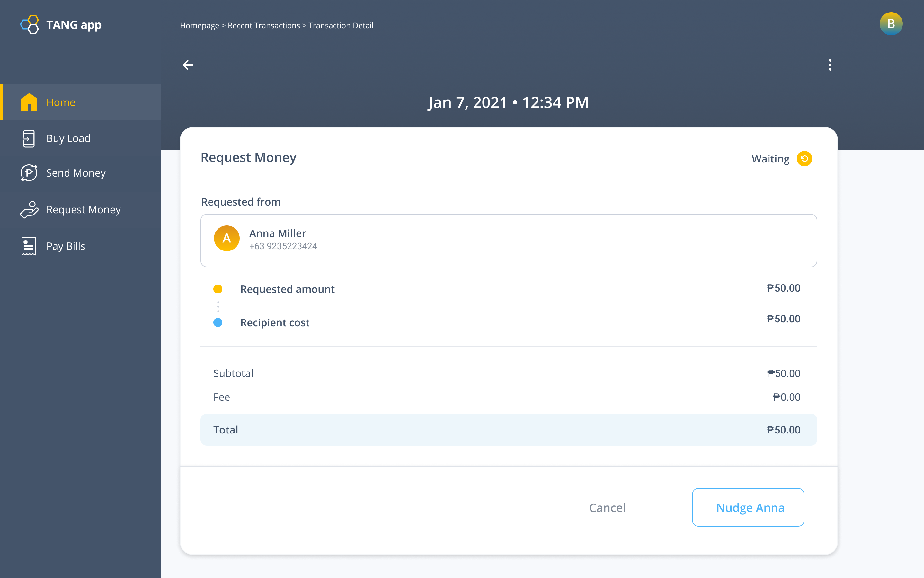Click the Buy Load phone icon
This screenshot has height=578, width=924.
[x=29, y=138]
